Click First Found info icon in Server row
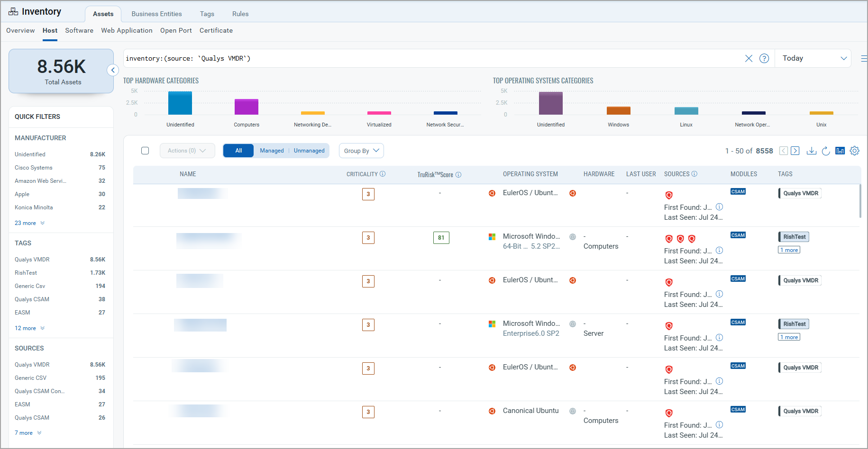868x449 pixels. tap(719, 338)
